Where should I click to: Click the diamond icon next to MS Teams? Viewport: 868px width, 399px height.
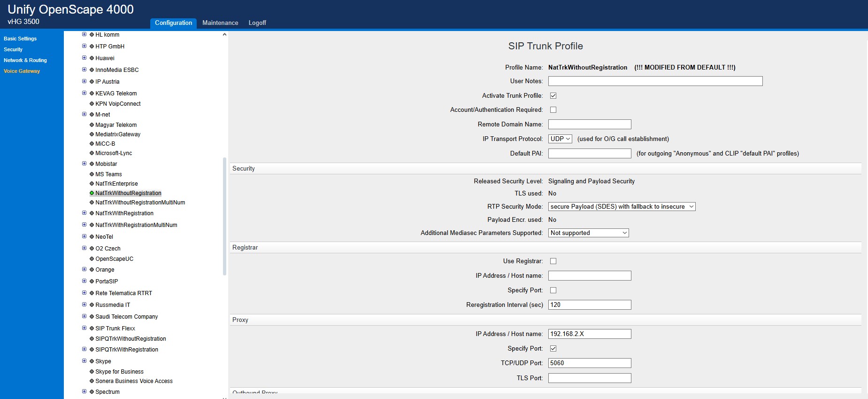pos(92,174)
